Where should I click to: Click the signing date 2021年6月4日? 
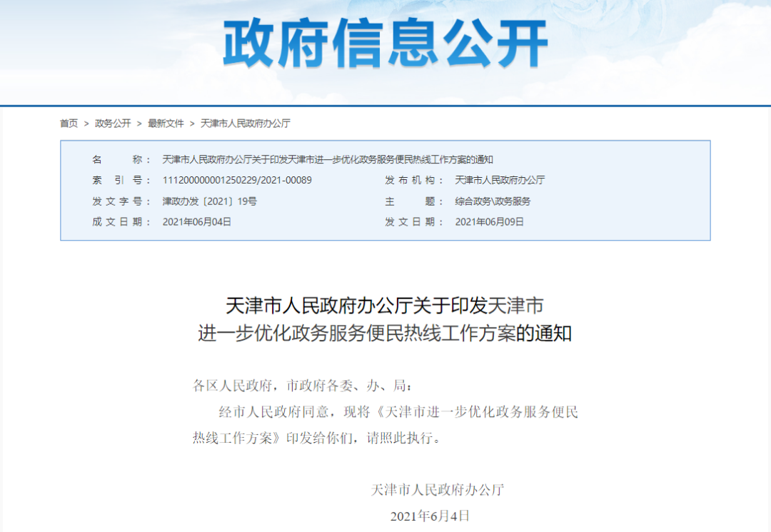click(x=430, y=516)
